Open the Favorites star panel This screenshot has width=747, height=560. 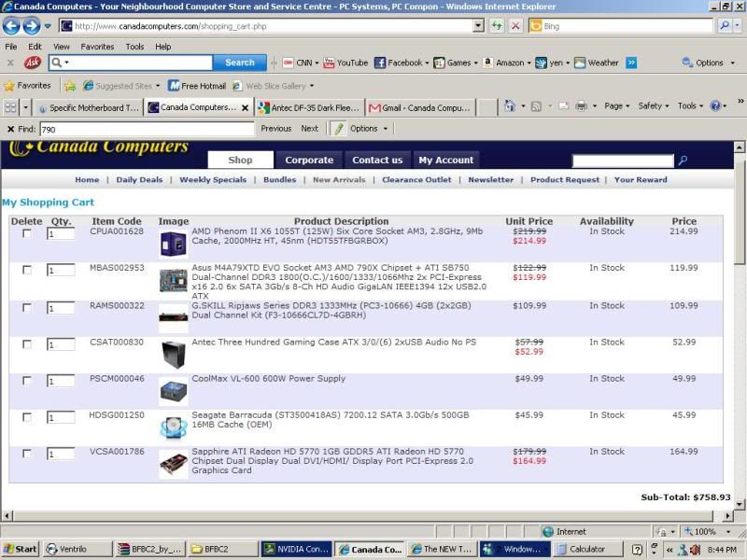point(28,86)
